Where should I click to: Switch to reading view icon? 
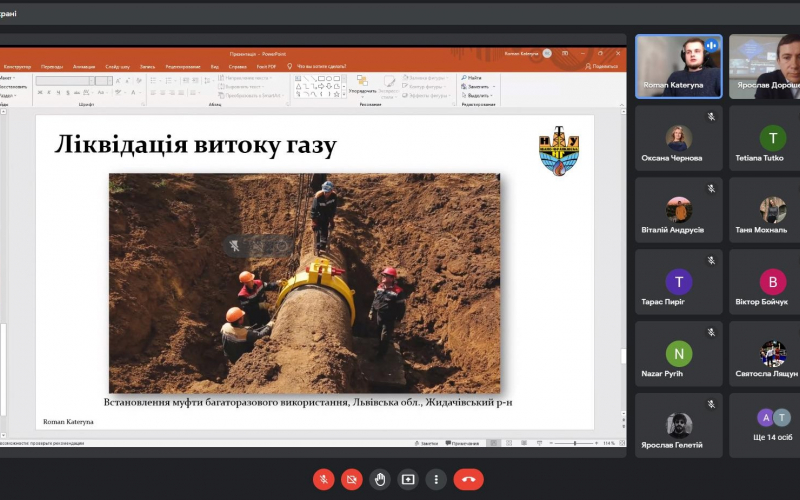pyautogui.click(x=524, y=443)
